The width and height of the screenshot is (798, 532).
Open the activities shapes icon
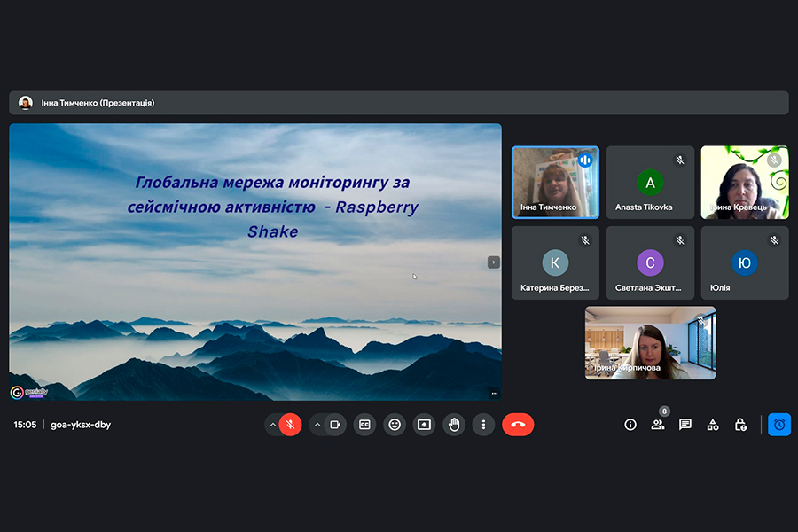[x=713, y=425]
